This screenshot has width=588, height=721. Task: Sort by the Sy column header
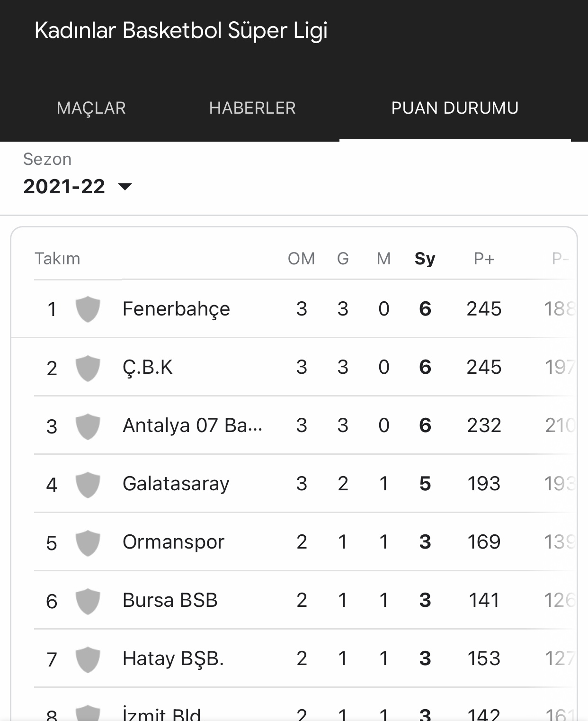425,259
